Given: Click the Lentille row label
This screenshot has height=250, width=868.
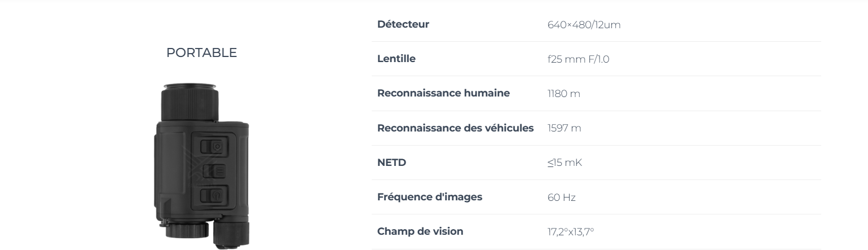Looking at the screenshot, I should tap(396, 59).
